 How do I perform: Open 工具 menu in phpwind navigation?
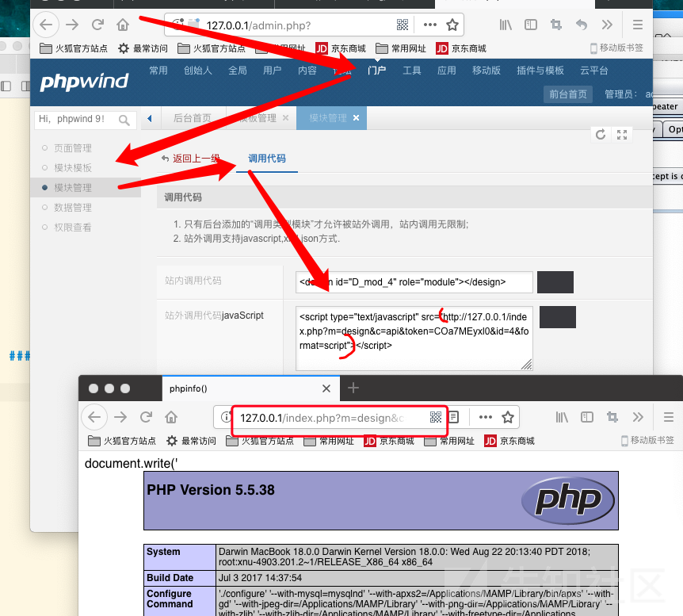click(412, 71)
